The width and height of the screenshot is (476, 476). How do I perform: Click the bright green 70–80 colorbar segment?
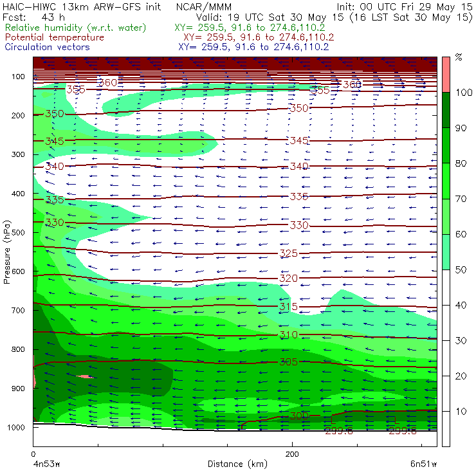446,181
